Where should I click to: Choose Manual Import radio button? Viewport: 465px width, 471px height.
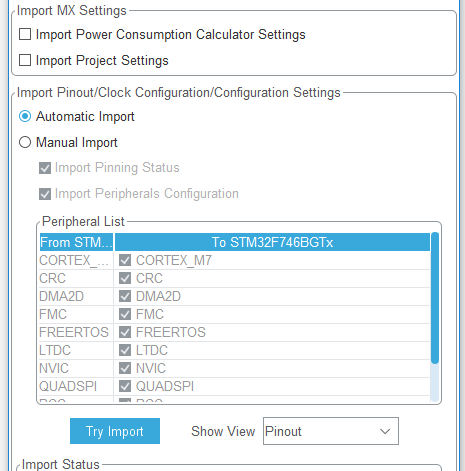click(25, 142)
